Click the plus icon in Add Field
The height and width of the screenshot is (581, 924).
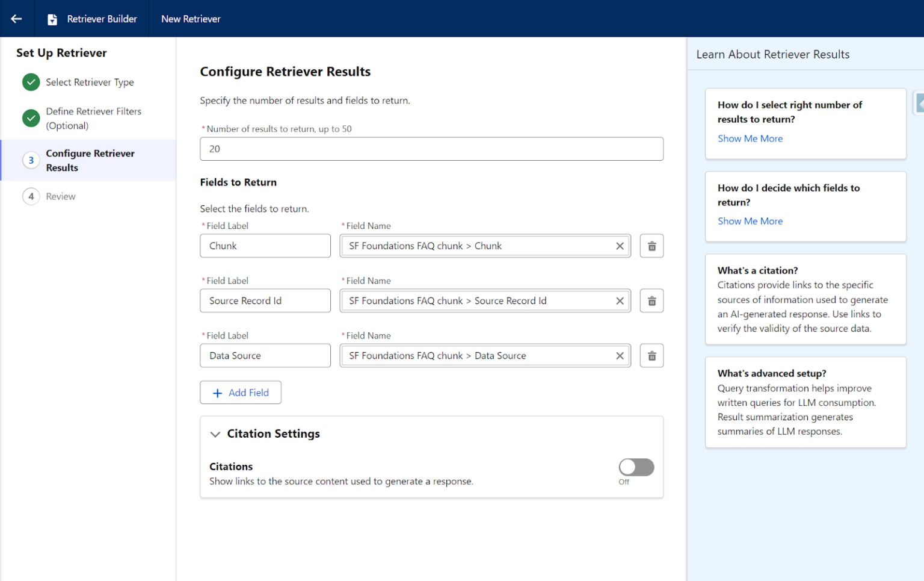(218, 393)
